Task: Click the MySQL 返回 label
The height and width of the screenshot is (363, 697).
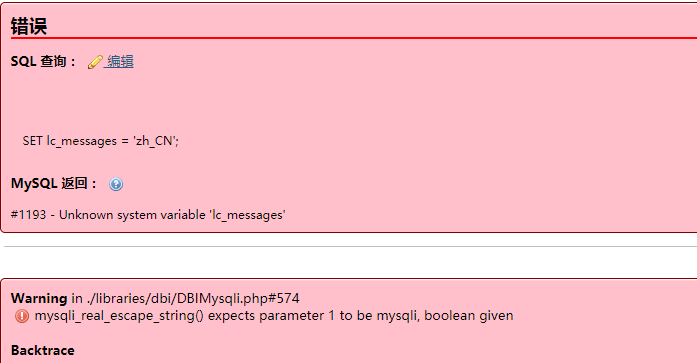Action: pos(54,183)
